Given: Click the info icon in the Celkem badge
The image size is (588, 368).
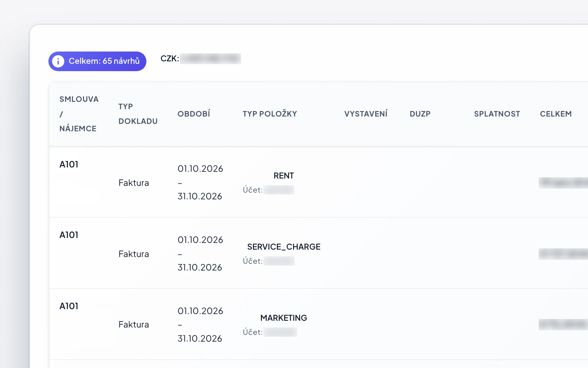Looking at the screenshot, I should 58,61.
